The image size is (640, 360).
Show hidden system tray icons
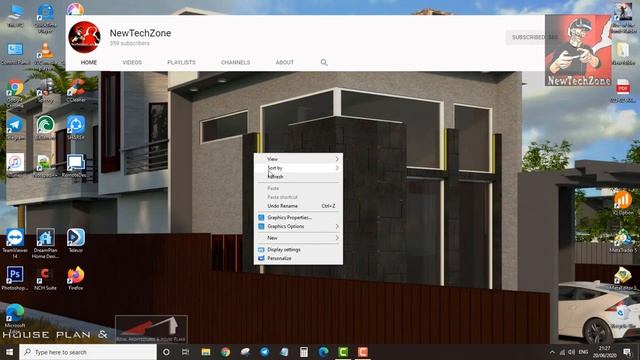[x=552, y=352]
